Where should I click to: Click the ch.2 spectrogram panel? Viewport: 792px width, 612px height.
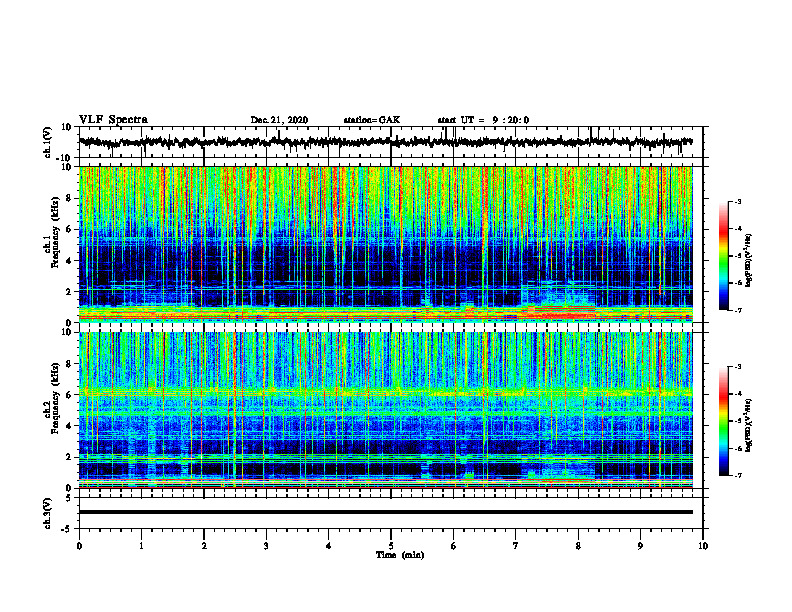(386, 410)
